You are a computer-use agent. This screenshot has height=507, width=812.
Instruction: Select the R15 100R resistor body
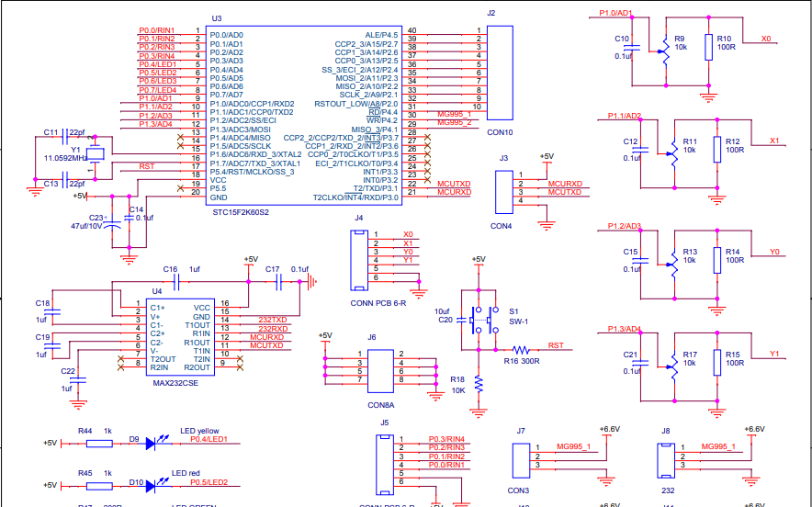pos(716,363)
